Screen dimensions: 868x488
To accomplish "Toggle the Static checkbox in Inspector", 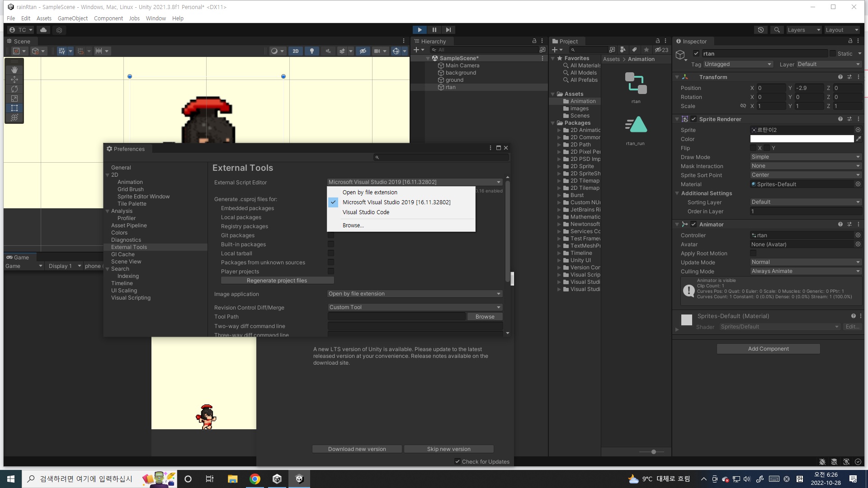I will [x=833, y=53].
